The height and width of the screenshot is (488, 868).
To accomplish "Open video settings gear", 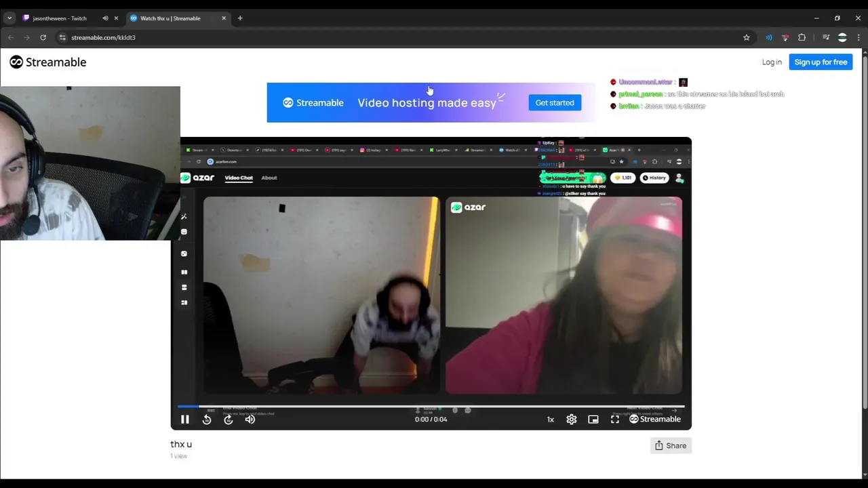I will [572, 420].
